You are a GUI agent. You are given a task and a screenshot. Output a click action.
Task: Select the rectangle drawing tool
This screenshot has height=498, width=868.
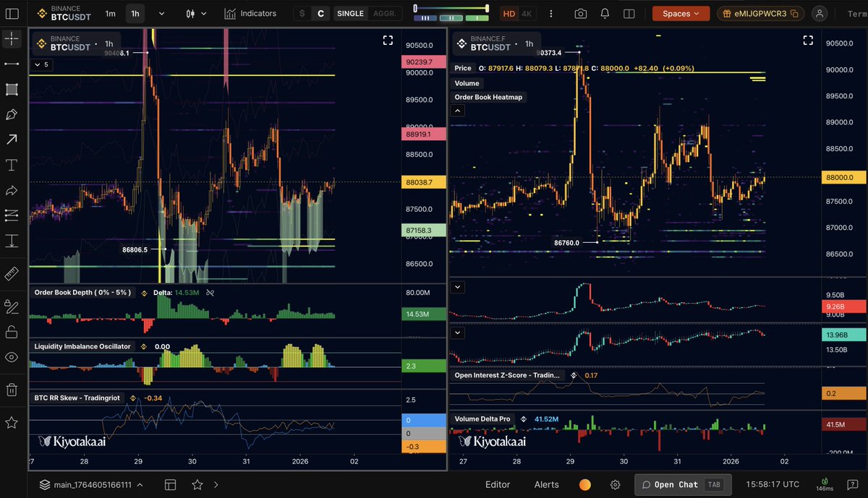[12, 89]
